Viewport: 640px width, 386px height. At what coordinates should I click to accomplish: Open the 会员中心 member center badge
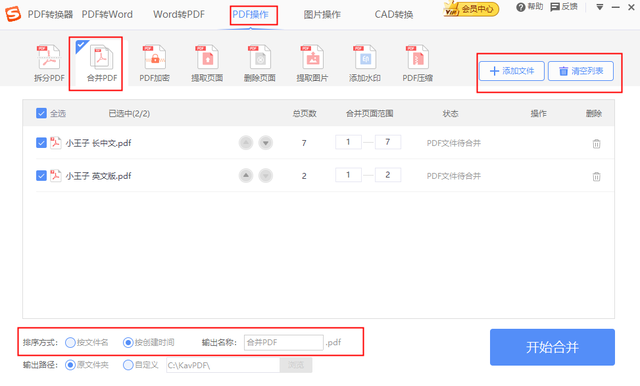point(471,9)
